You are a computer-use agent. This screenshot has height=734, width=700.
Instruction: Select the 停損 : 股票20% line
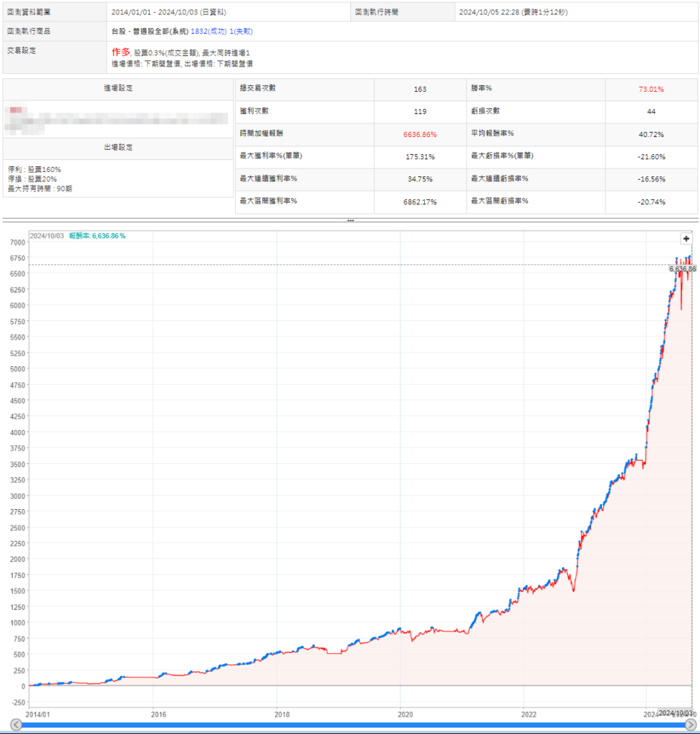click(x=32, y=178)
